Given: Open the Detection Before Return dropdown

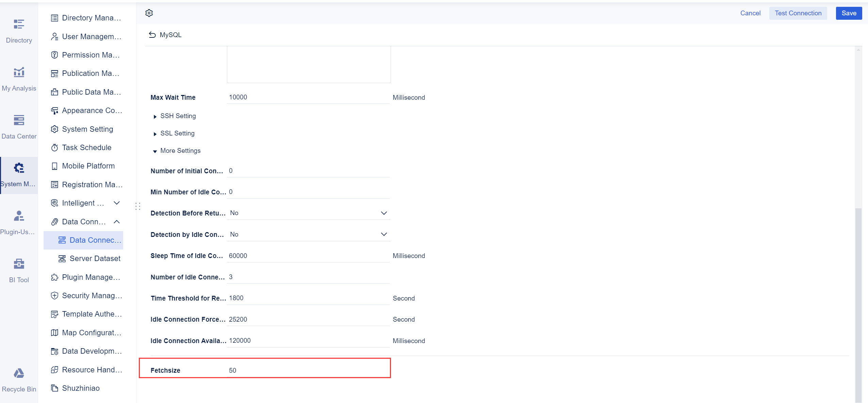Looking at the screenshot, I should tap(383, 213).
